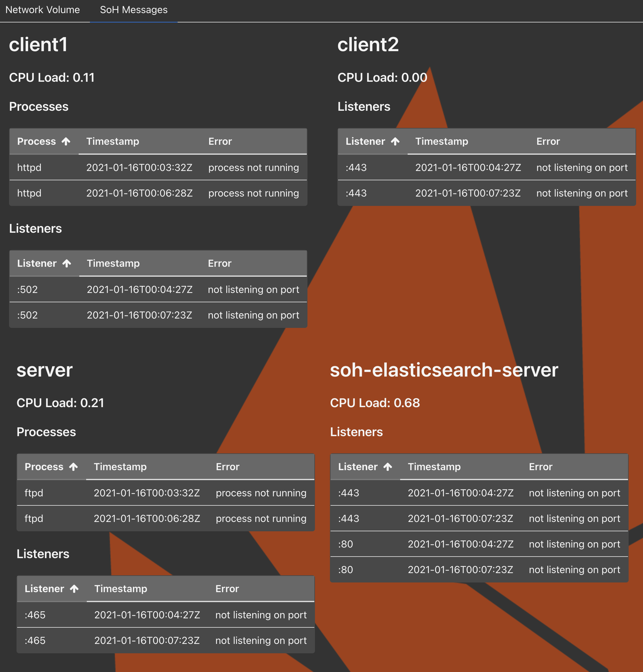Click sort arrow in client1 Process header
Viewport: 643px width, 672px height.
pyautogui.click(x=66, y=141)
